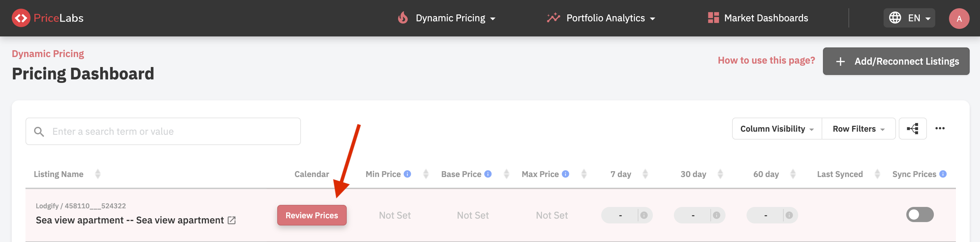
Task: Click the Base Price info icon
Action: coord(488,174)
